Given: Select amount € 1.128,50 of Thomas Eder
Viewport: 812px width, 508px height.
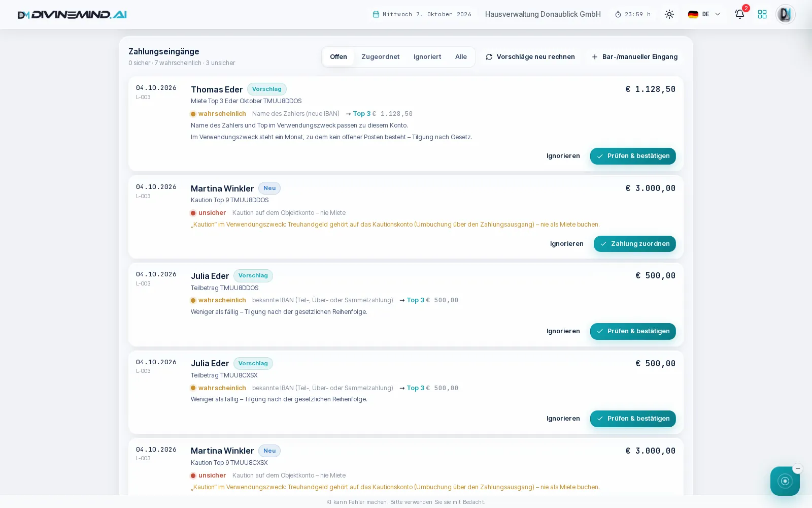Looking at the screenshot, I should 650,89.
